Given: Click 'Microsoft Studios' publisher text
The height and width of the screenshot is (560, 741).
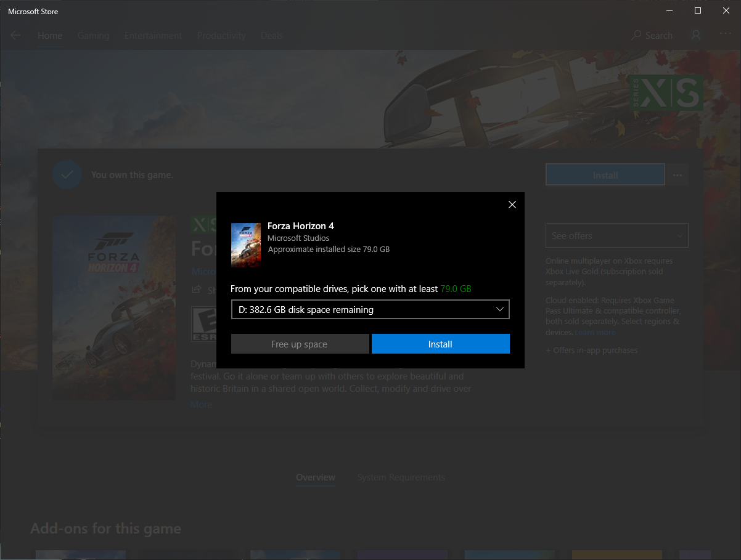Looking at the screenshot, I should 298,238.
